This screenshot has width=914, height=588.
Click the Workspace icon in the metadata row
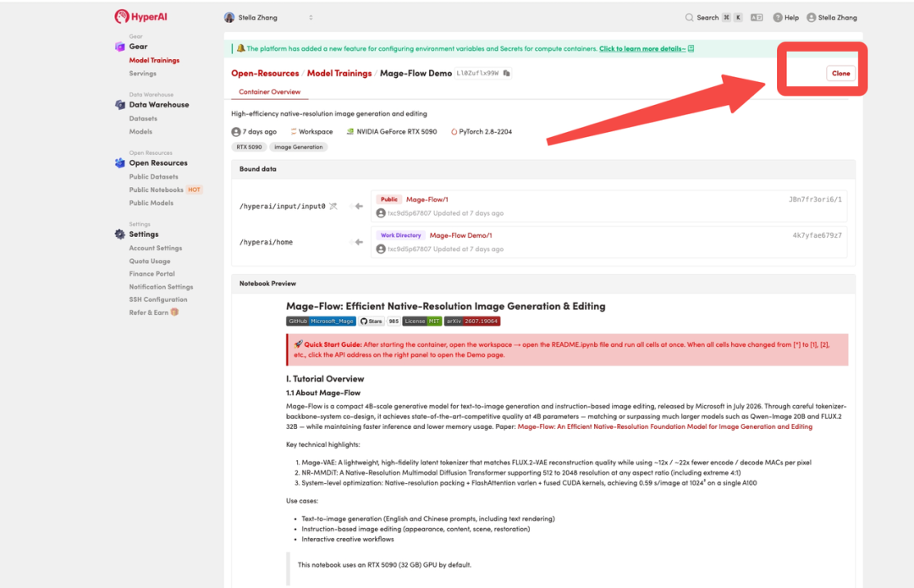pos(294,132)
